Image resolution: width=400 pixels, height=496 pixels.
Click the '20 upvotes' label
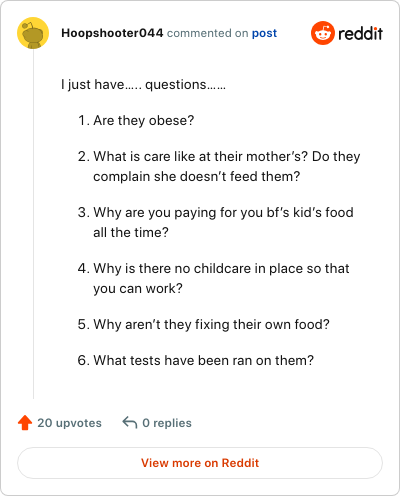(x=69, y=423)
